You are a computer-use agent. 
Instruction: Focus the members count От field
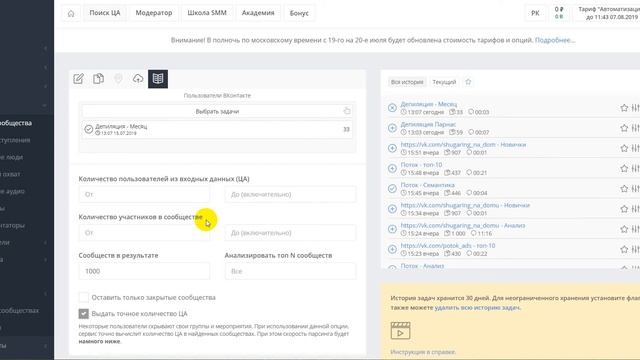pos(144,233)
